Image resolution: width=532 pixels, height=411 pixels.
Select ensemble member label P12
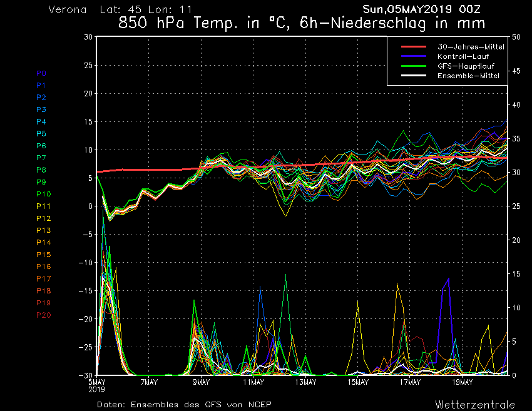coord(44,218)
